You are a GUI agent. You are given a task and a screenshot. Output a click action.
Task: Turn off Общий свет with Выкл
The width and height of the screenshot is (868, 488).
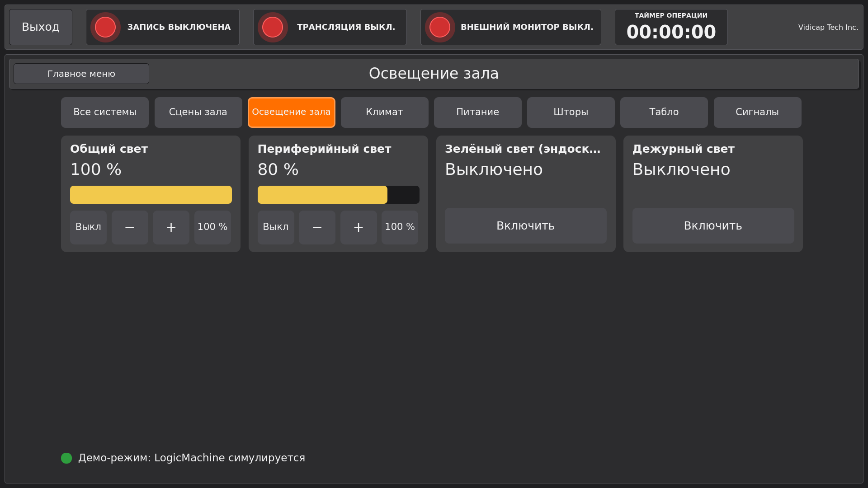[88, 227]
